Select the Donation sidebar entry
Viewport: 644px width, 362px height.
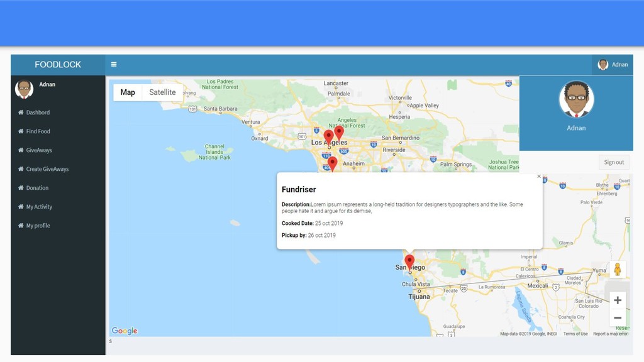tap(37, 188)
